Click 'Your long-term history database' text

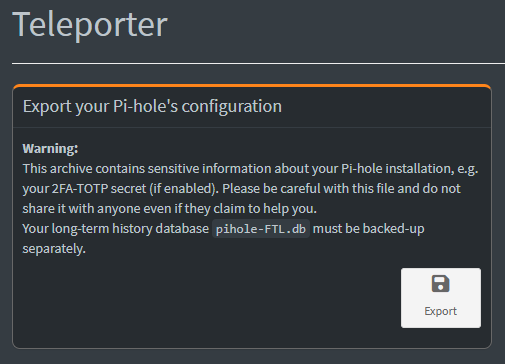(x=116, y=229)
